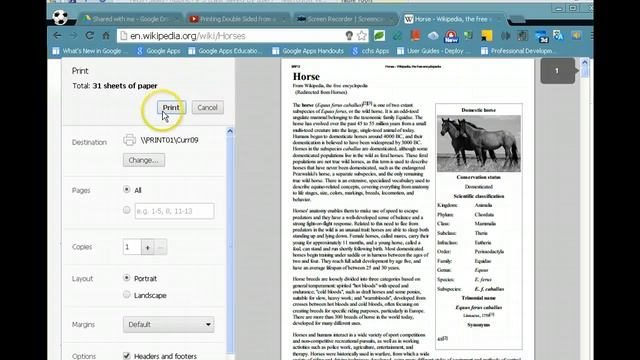Click the 'Horse' title in the preview
The width and height of the screenshot is (640, 360).
[306, 77]
